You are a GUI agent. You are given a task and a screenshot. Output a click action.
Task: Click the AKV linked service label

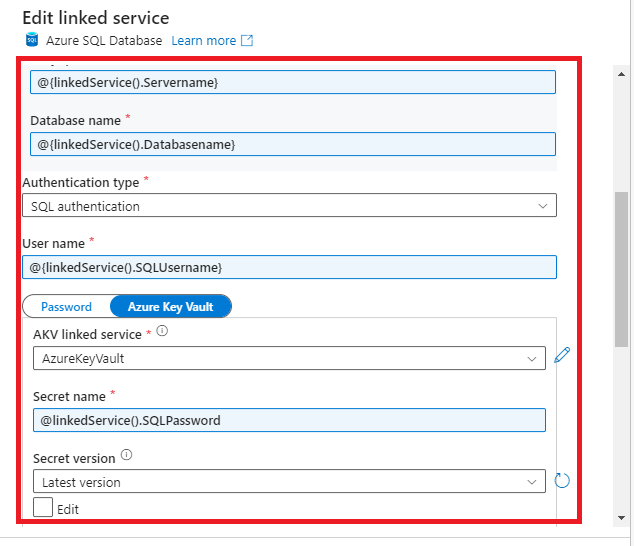(x=87, y=335)
